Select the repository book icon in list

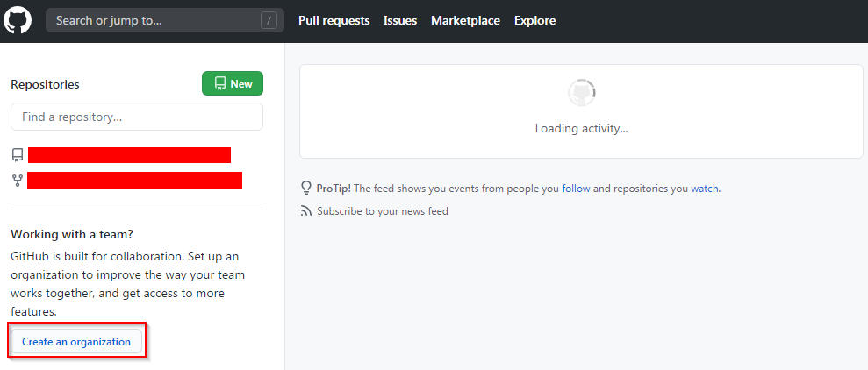(18, 155)
